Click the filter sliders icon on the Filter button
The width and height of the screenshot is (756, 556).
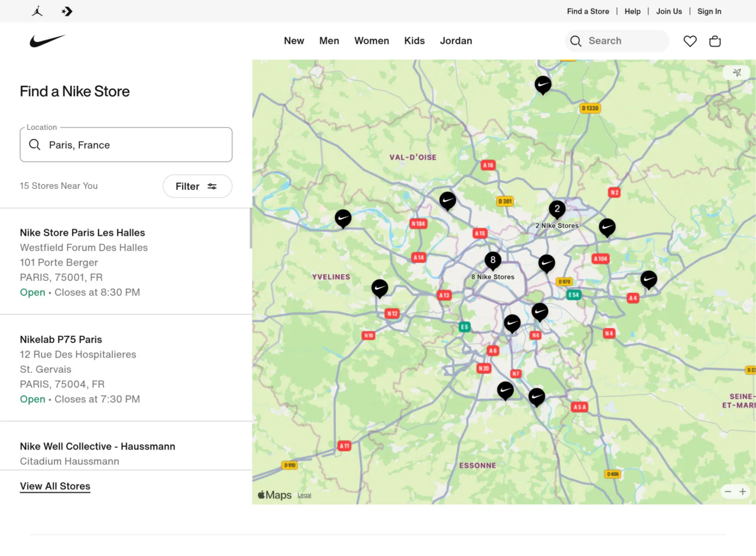[212, 186]
